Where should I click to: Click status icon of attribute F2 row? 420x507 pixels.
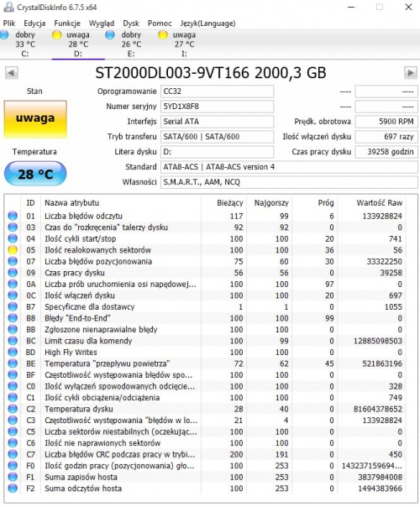pyautogui.click(x=13, y=489)
